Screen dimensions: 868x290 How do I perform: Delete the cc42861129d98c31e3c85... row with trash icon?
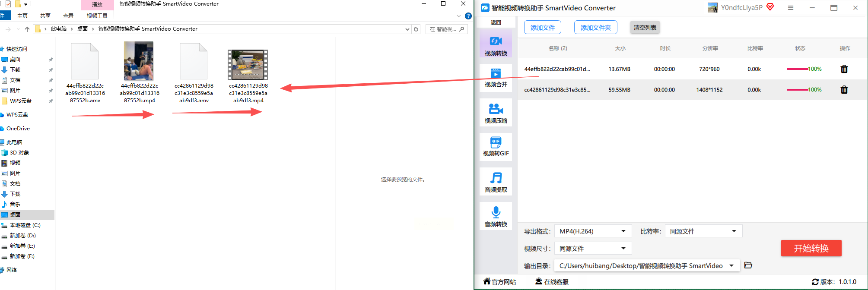(844, 90)
